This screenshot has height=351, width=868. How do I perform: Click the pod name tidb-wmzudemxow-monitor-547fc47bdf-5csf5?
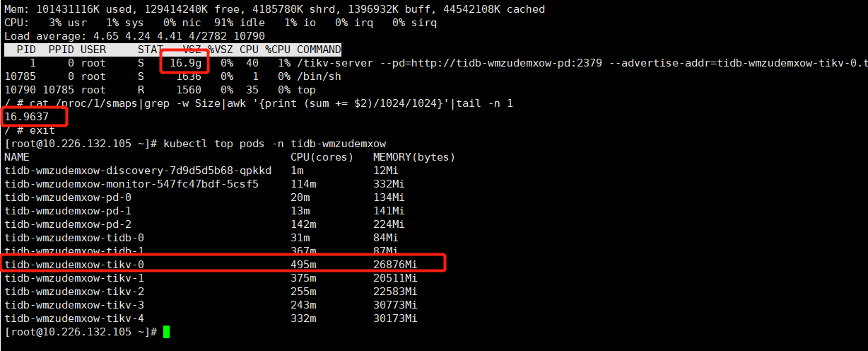[131, 184]
